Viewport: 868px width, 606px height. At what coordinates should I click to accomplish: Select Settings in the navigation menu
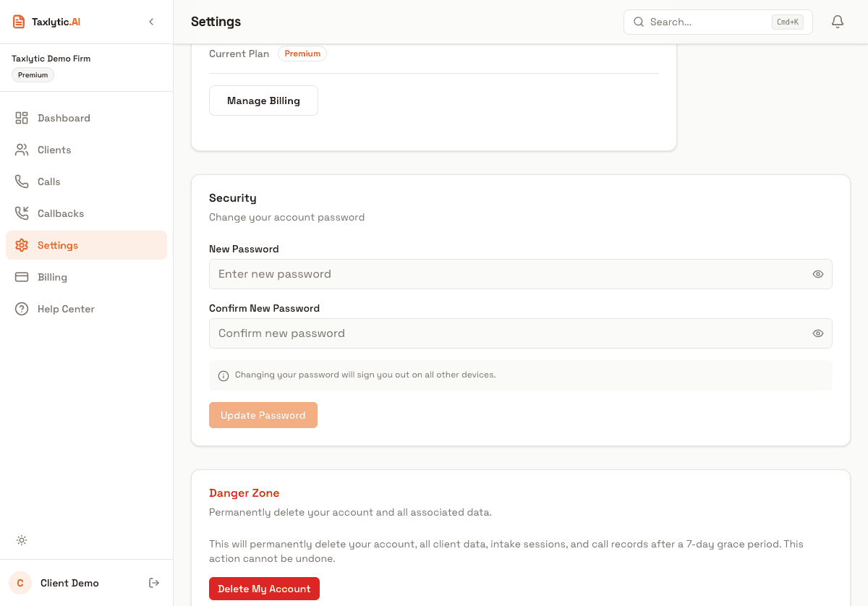click(57, 245)
